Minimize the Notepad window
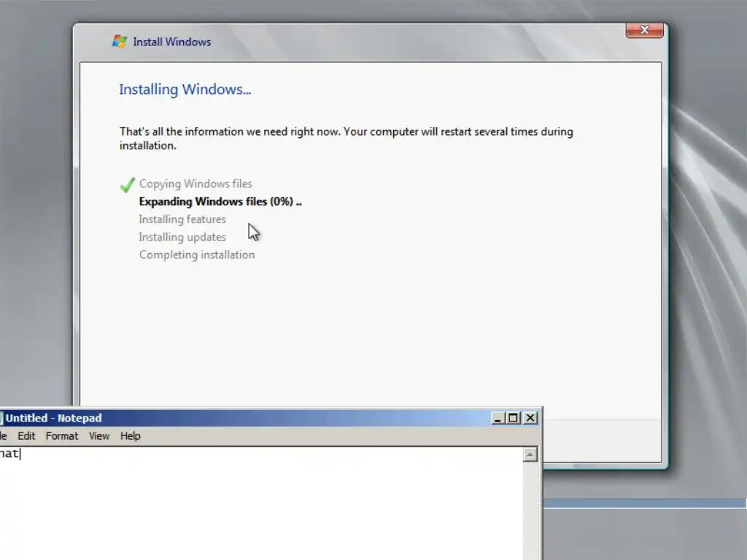Image resolution: width=747 pixels, height=560 pixels. pyautogui.click(x=498, y=418)
